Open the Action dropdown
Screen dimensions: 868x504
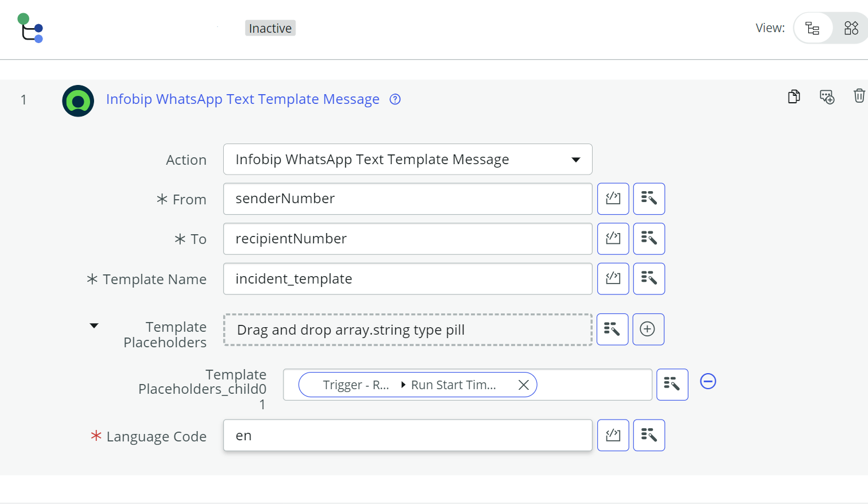[407, 159]
